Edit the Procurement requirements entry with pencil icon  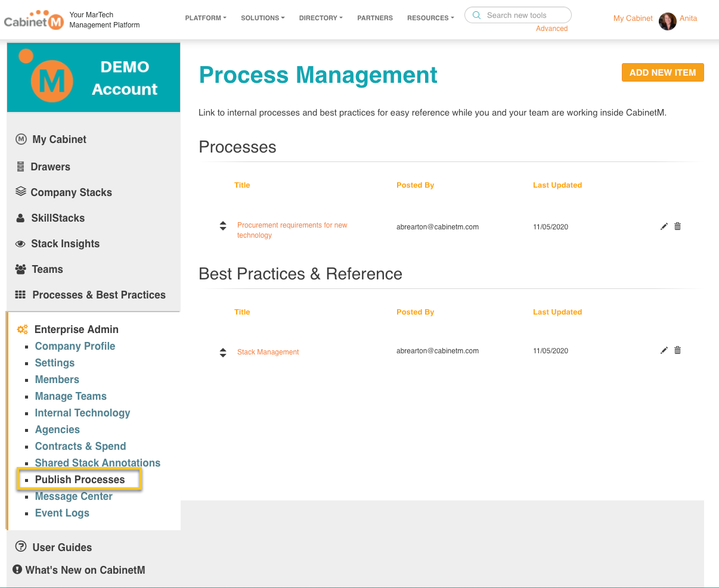tap(664, 226)
